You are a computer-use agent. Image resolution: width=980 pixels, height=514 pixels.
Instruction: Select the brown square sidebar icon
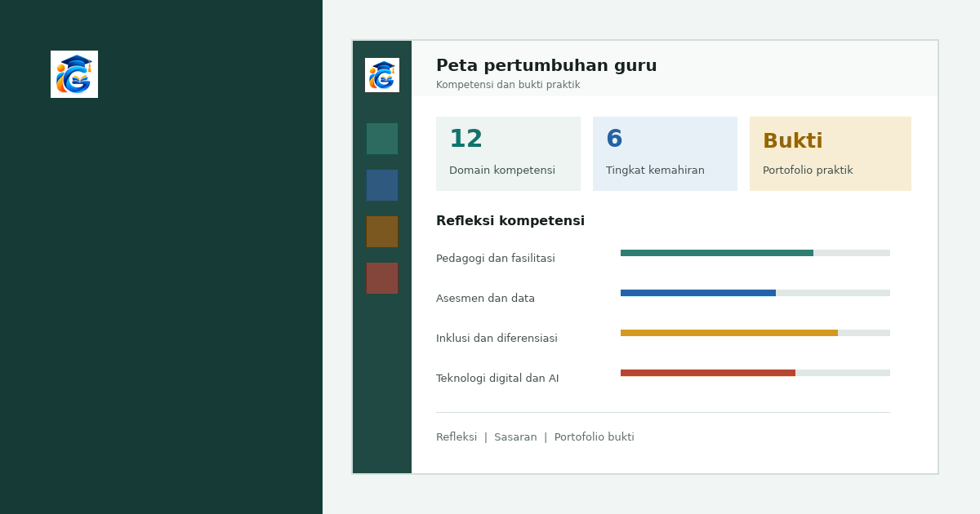[x=382, y=232]
